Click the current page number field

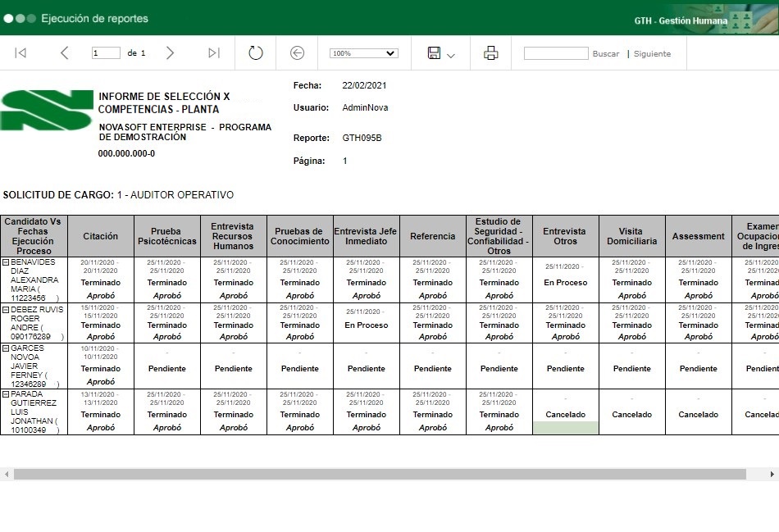click(106, 53)
